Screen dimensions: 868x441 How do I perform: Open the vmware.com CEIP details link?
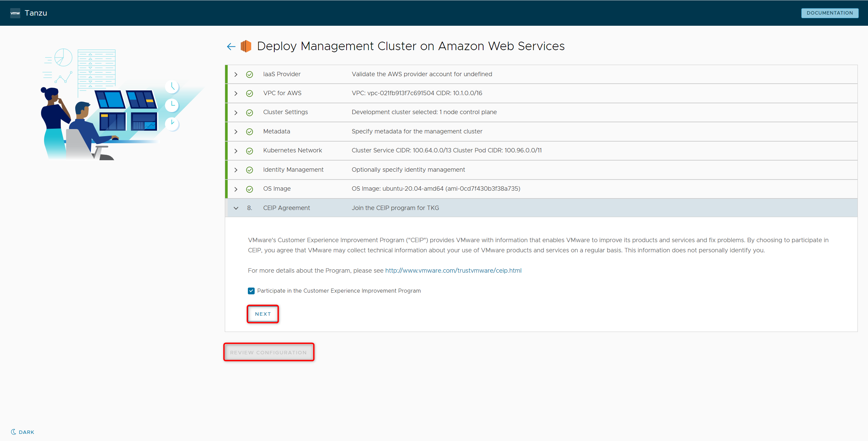pyautogui.click(x=453, y=270)
